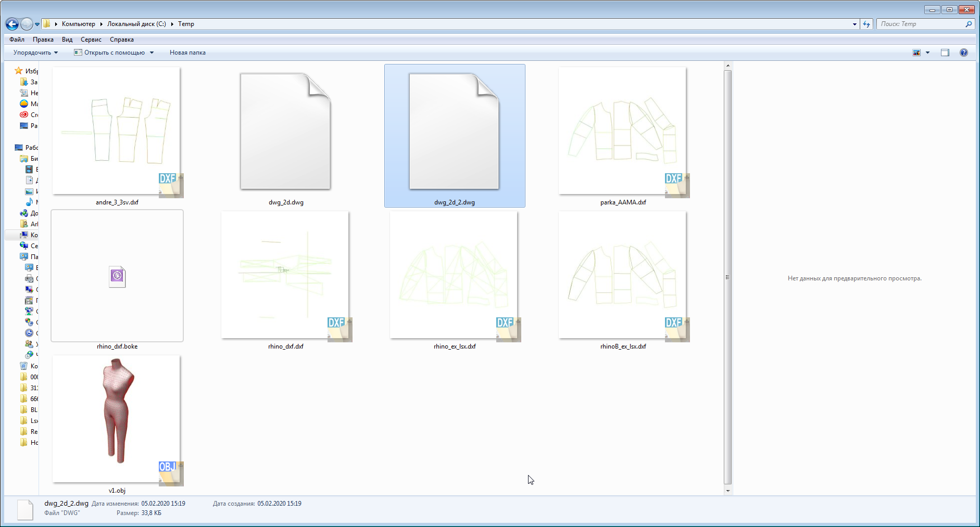Viewport: 980px width, 527px height.
Task: Click the file list vertical scrollbar thumb
Action: pos(728,277)
